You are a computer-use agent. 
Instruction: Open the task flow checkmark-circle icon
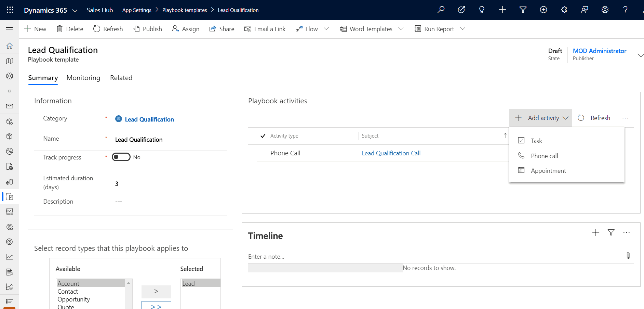[x=461, y=10]
